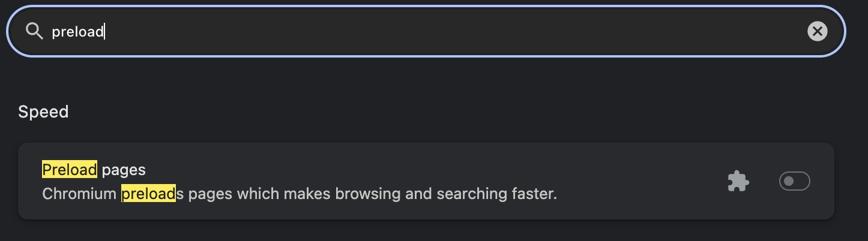868x241 pixels.
Task: Clear the search with the X button
Action: [x=817, y=31]
